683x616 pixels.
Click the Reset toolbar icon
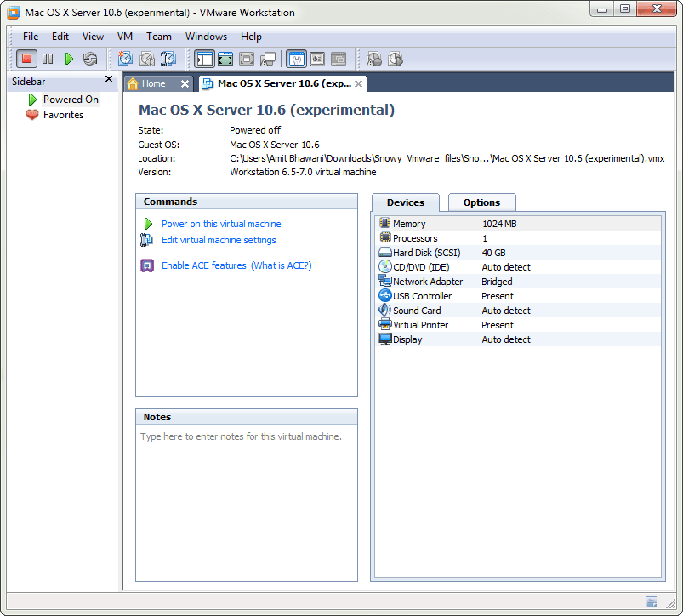[90, 59]
